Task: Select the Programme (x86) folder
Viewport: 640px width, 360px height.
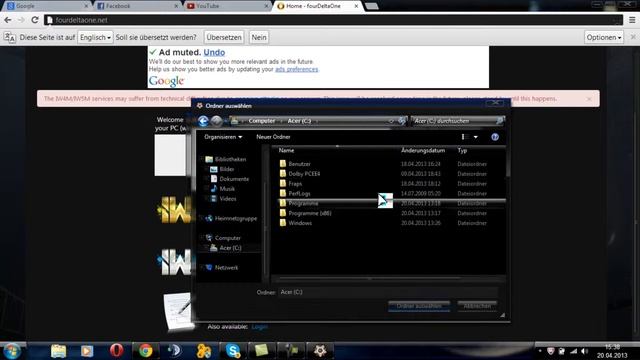Action: click(x=309, y=213)
